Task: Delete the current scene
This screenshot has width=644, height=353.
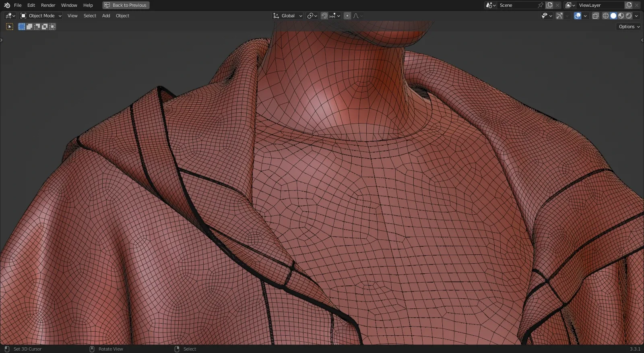Action: 557,5
